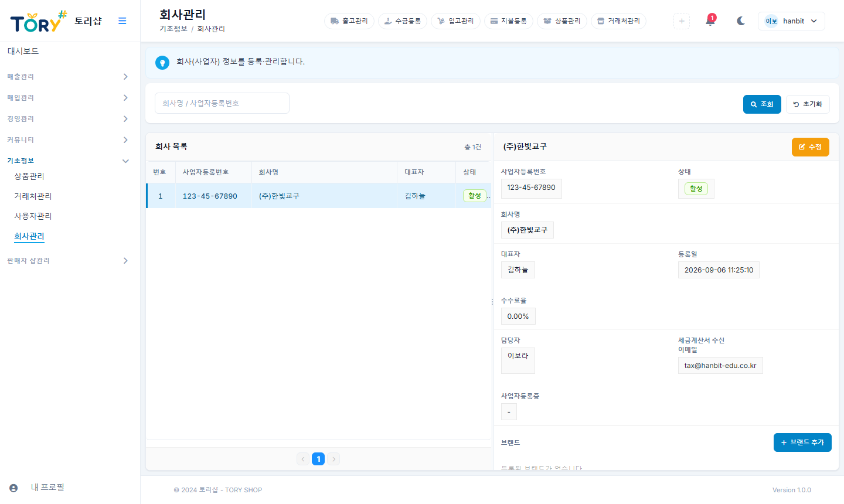Expand 커뮤니티 menu
Viewport: 844px width, 504px height.
pos(68,140)
